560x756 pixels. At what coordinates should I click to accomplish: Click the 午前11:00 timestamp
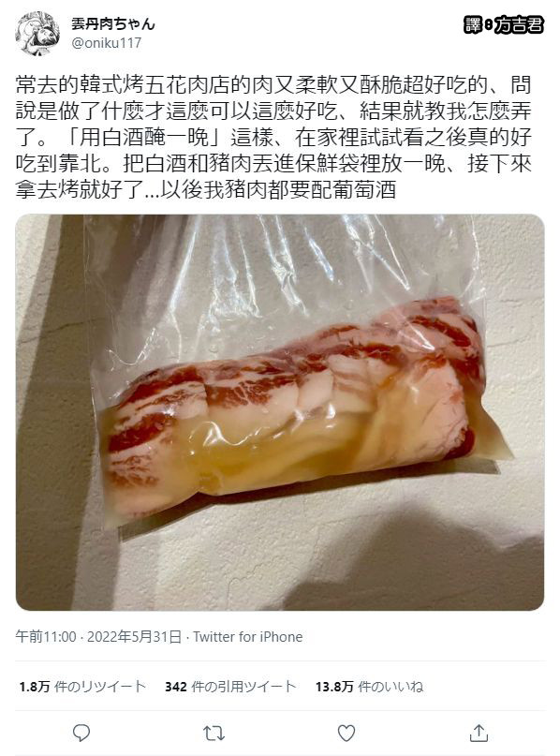point(46,637)
